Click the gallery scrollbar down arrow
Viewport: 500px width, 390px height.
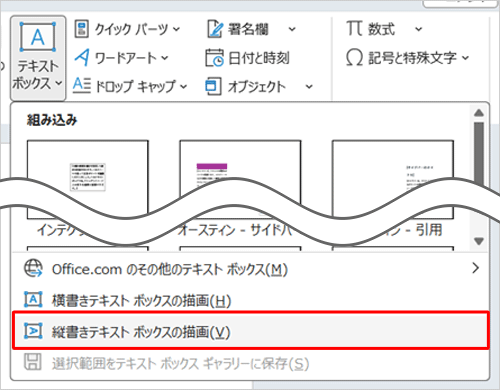pos(479,241)
